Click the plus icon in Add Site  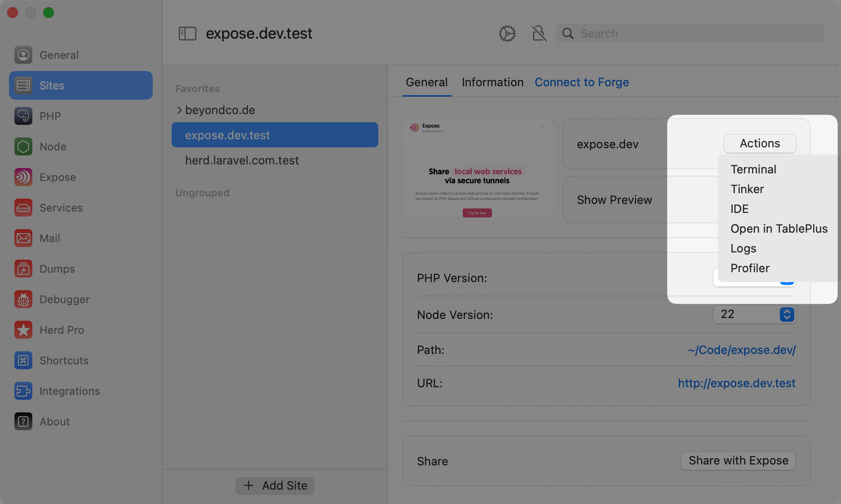[248, 486]
